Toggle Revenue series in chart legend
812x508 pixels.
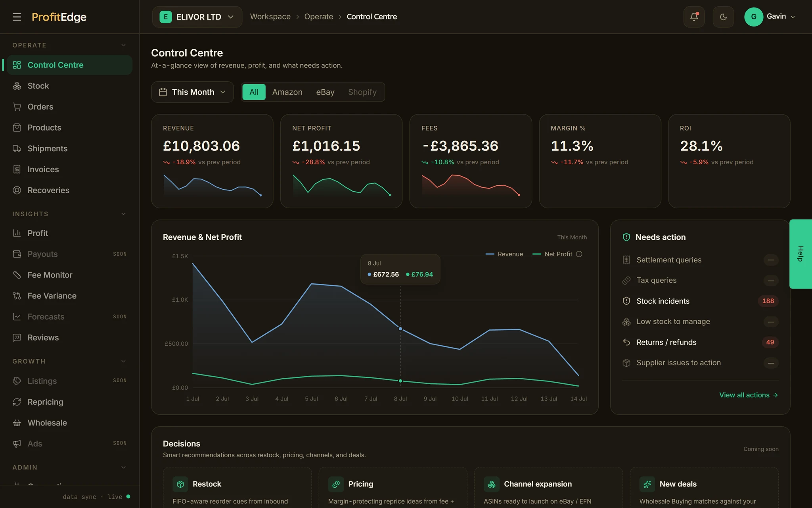point(504,254)
